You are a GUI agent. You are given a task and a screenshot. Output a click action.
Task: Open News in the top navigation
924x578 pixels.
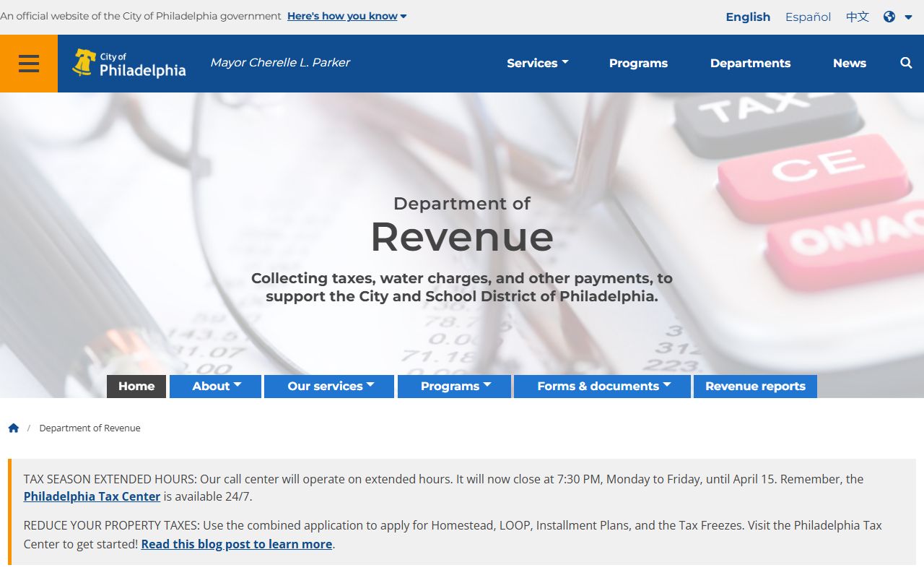pyautogui.click(x=850, y=63)
